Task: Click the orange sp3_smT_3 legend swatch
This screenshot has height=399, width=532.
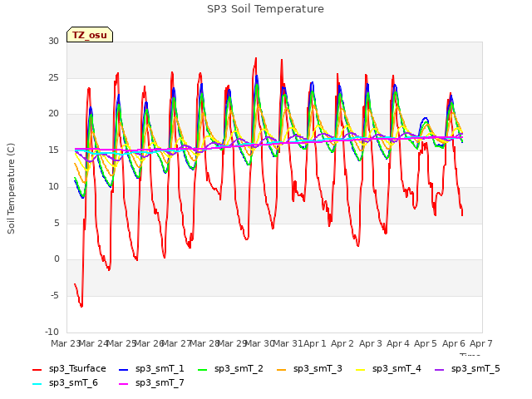Action: (282, 369)
